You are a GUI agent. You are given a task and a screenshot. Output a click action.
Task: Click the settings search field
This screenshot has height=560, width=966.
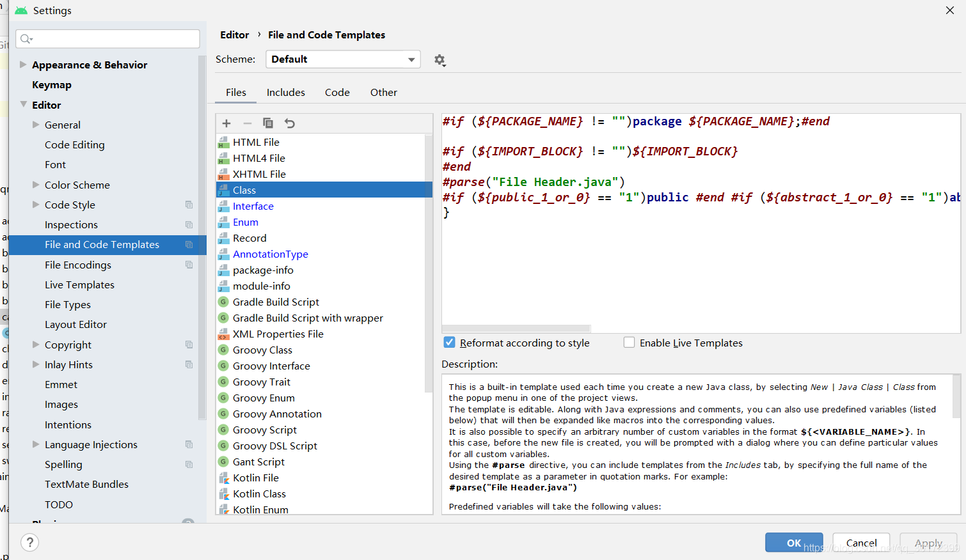(x=107, y=39)
